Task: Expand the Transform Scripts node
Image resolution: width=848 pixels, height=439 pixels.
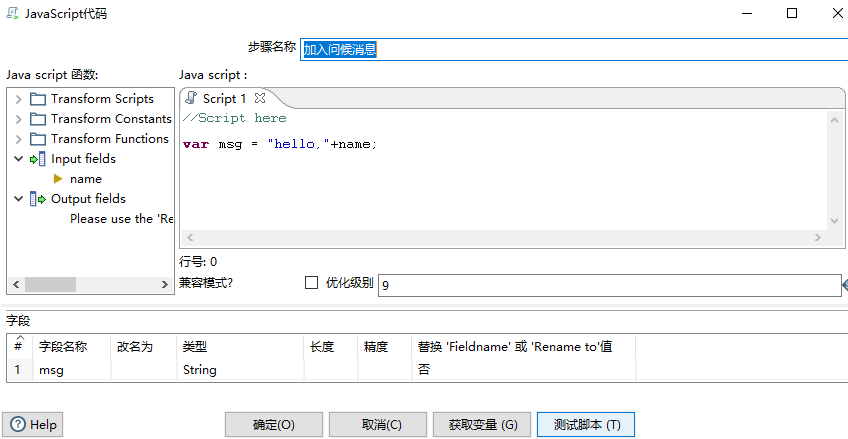Action: click(19, 99)
